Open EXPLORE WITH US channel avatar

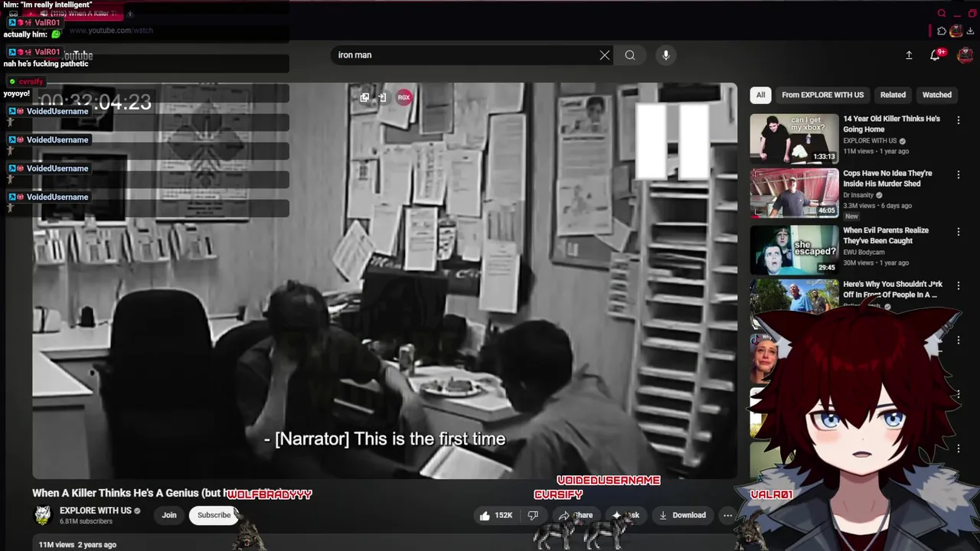(43, 515)
